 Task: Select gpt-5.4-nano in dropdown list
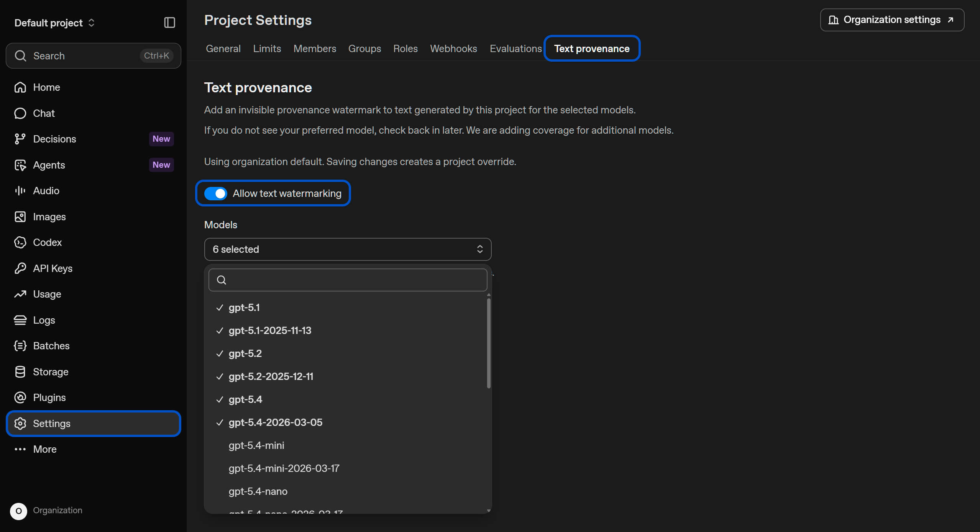(x=347, y=491)
